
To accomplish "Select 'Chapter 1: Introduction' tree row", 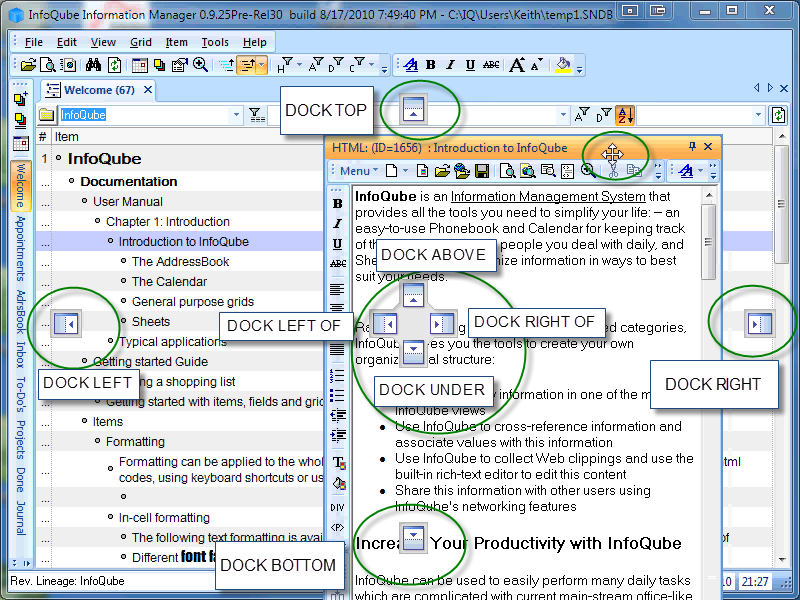I will tap(168, 221).
